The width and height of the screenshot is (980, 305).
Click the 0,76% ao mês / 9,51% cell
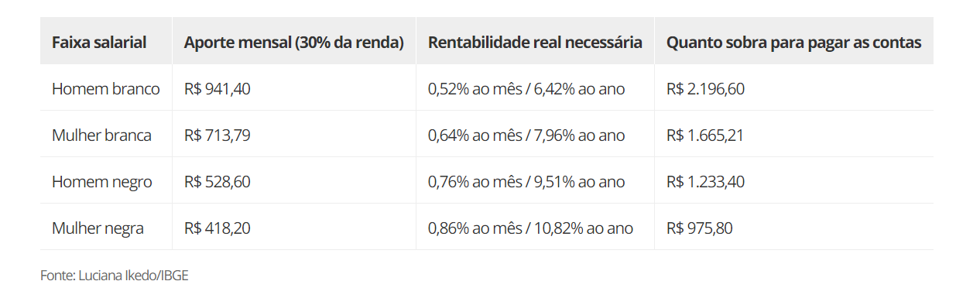click(x=526, y=182)
